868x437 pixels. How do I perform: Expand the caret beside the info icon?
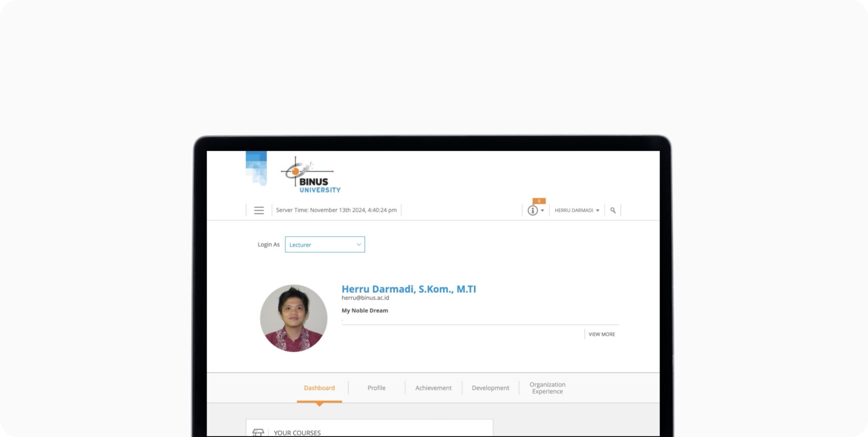(542, 210)
